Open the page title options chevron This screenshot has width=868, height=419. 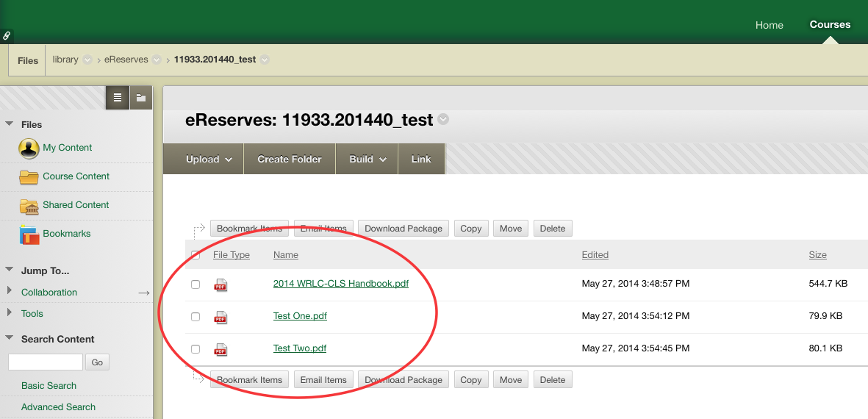[443, 119]
